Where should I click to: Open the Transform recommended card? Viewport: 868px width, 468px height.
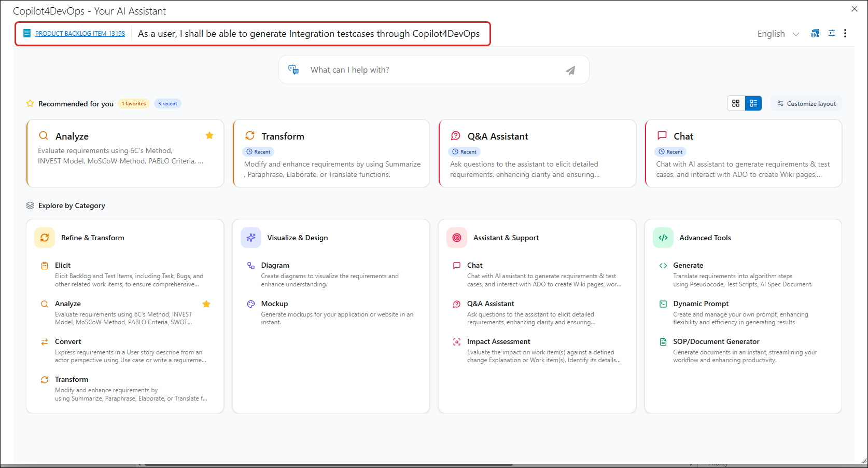click(331, 154)
